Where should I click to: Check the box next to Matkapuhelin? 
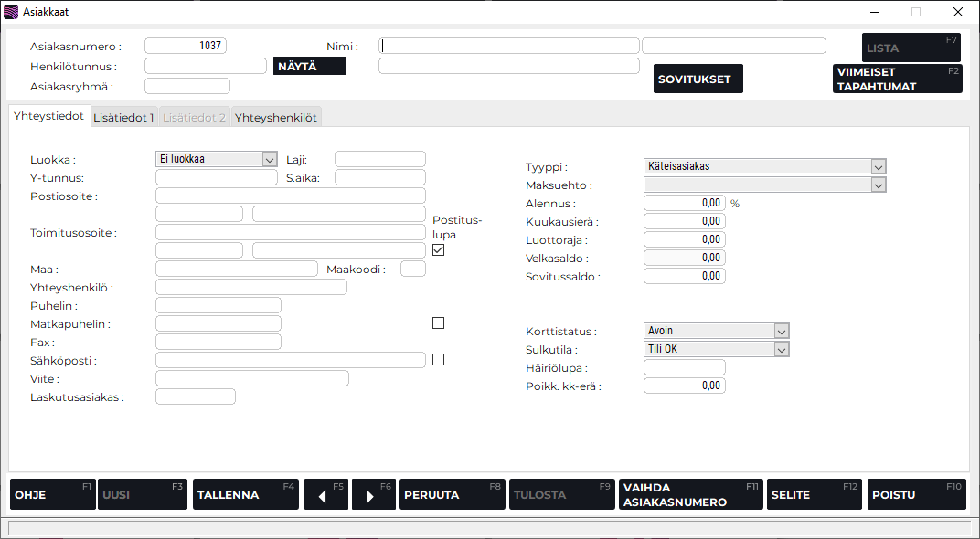coord(438,323)
